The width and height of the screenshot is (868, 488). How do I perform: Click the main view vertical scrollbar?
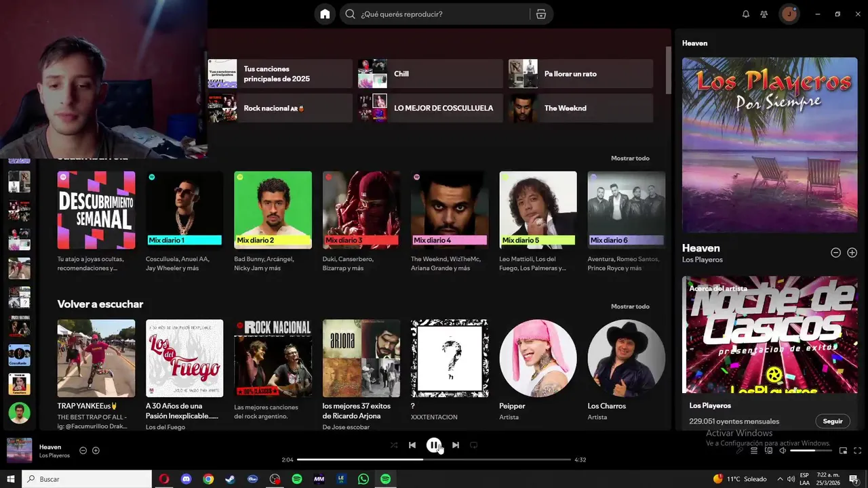pyautogui.click(x=668, y=70)
